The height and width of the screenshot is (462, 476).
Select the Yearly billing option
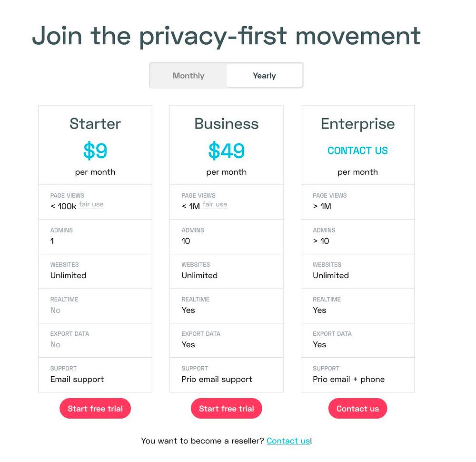point(264,76)
